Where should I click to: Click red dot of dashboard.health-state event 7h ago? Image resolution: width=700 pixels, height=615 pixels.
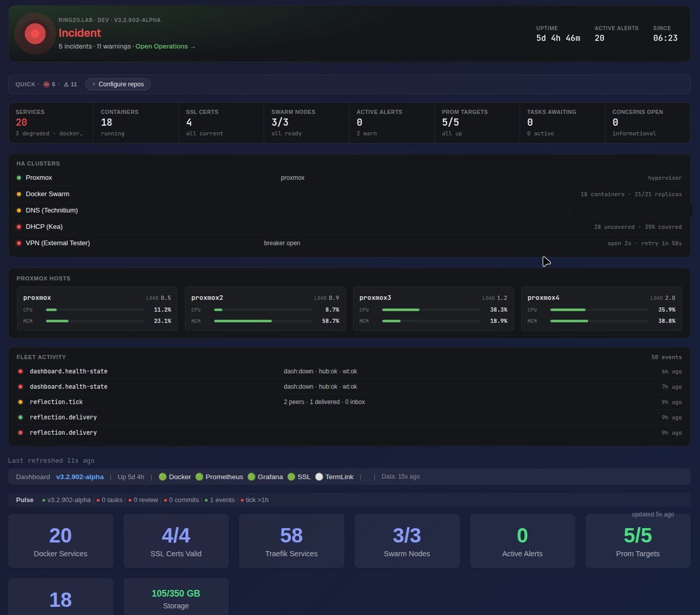[20, 387]
